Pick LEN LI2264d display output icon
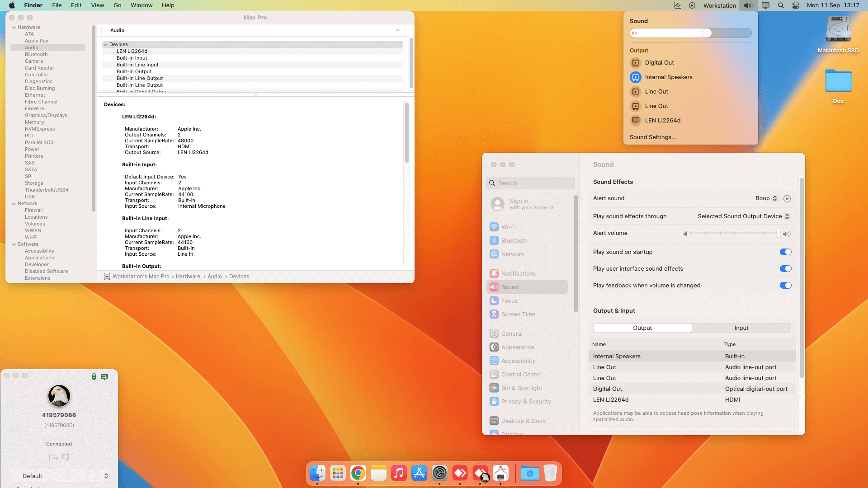Screen dimensions: 868x488 point(636,121)
